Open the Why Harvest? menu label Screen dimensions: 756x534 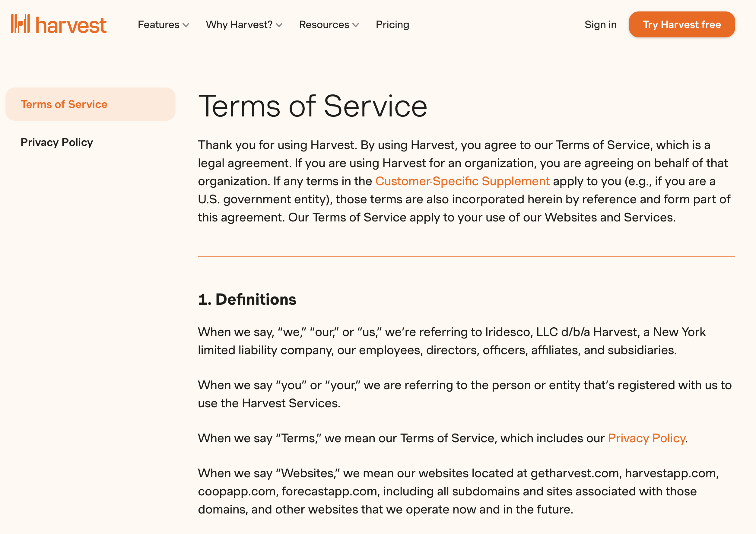coord(239,25)
